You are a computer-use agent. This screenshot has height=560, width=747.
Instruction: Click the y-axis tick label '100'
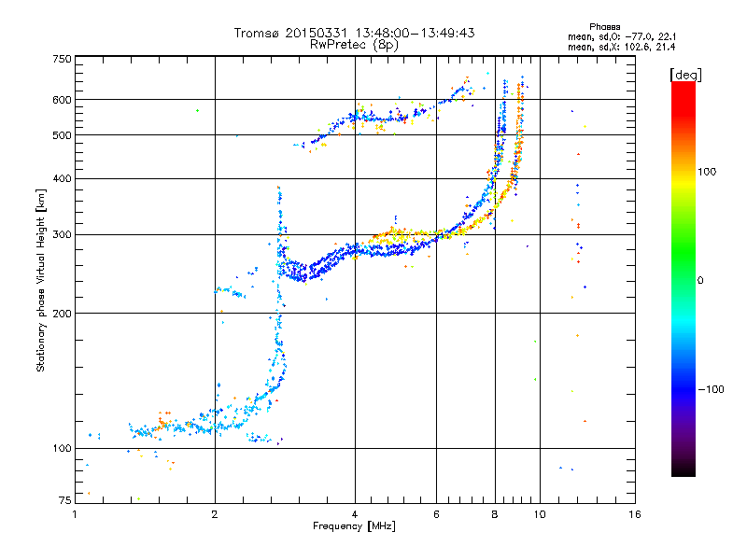click(62, 449)
